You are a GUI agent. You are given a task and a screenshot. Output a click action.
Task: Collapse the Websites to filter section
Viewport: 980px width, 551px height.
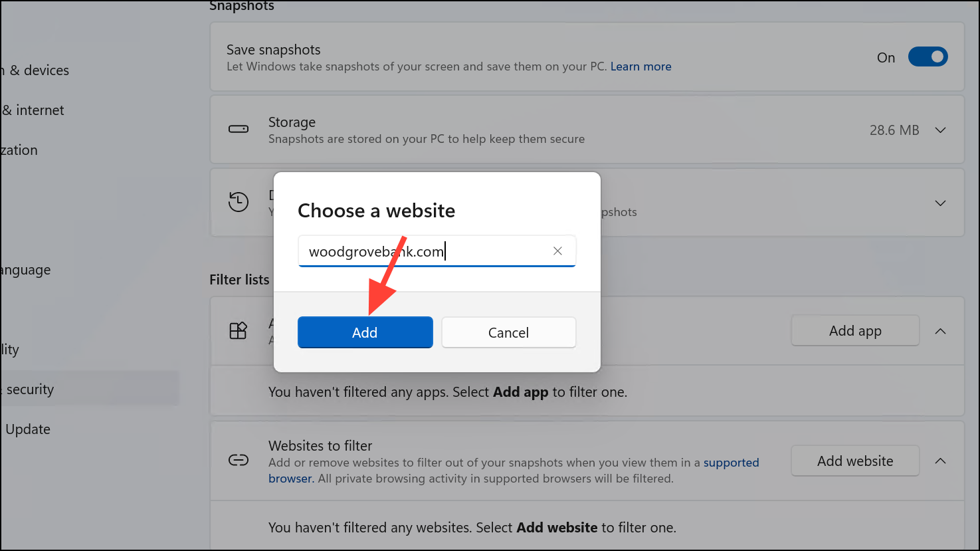point(941,459)
